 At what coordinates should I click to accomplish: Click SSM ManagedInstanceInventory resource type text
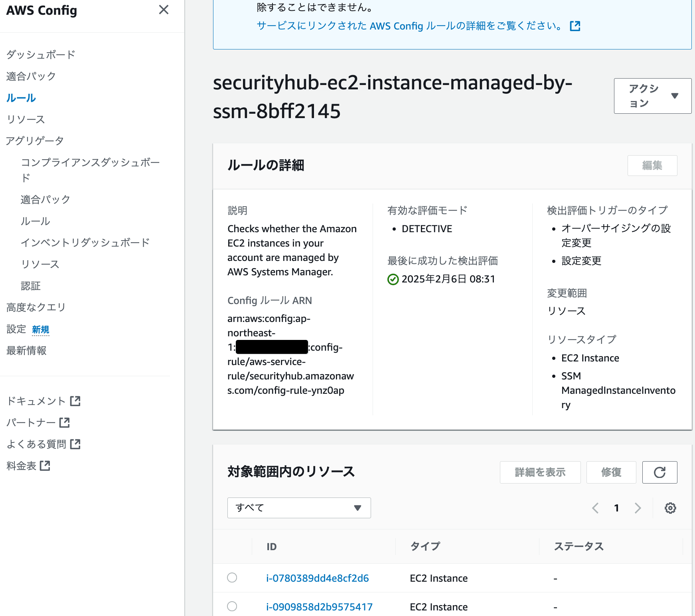point(618,390)
